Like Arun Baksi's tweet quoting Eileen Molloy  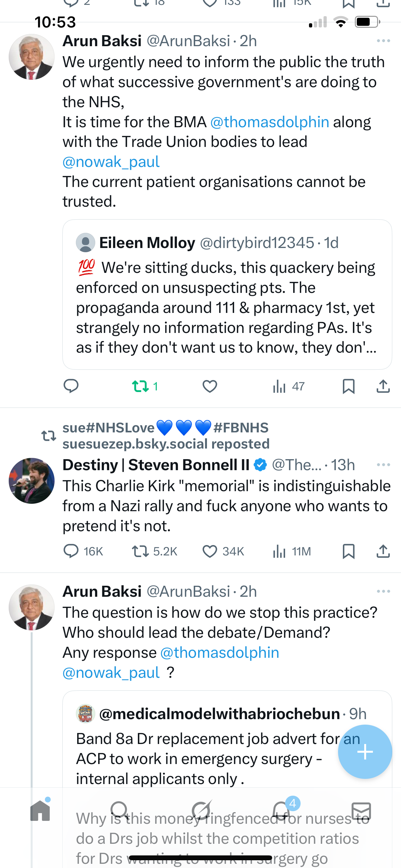point(210,386)
